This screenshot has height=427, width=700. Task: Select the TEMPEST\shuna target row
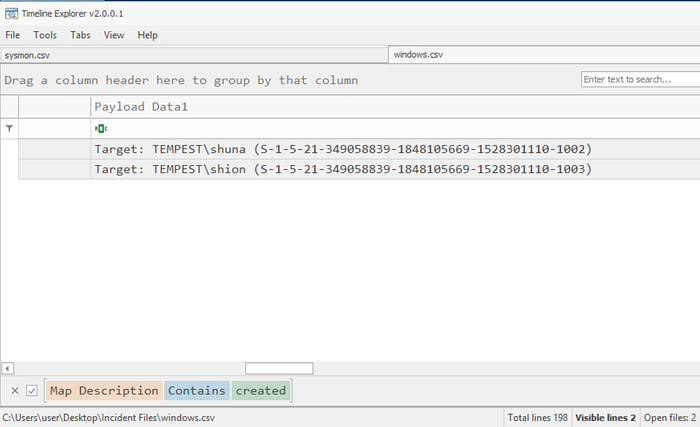[x=359, y=149]
